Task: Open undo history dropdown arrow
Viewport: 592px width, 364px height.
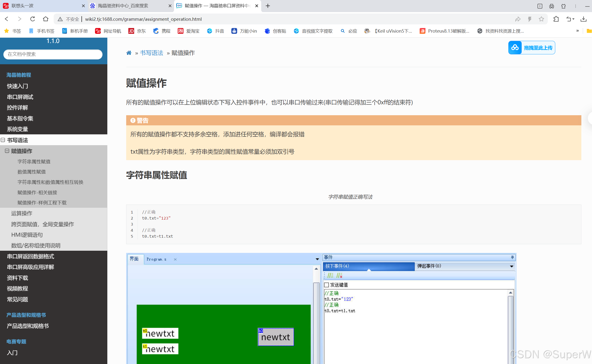Action: [x=573, y=19]
